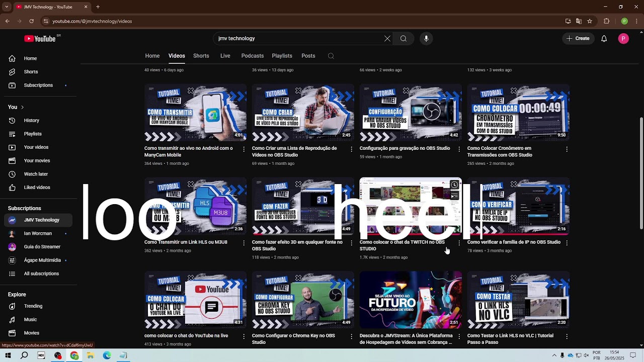The image size is (644, 362).
Task: Switch to the Podcasts channel tab
Action: (x=253, y=56)
